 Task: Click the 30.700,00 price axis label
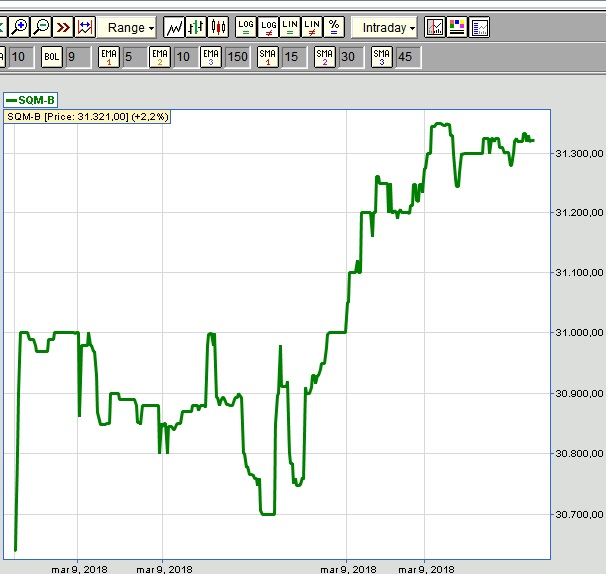579,514
